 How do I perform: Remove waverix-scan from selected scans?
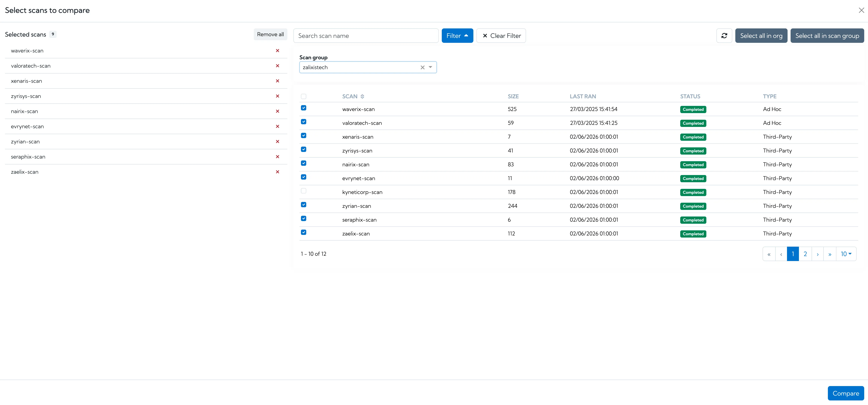(277, 51)
